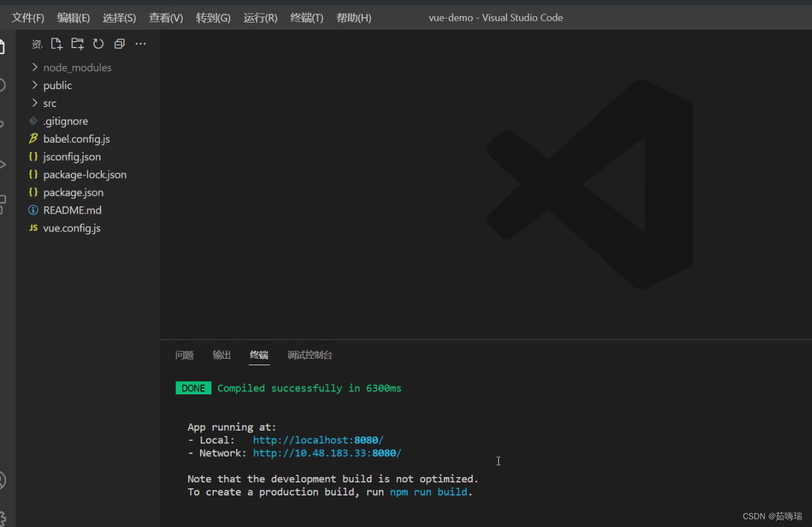The image size is (812, 527).
Task: Click the braces icon beside package-lock.json
Action: click(x=33, y=174)
